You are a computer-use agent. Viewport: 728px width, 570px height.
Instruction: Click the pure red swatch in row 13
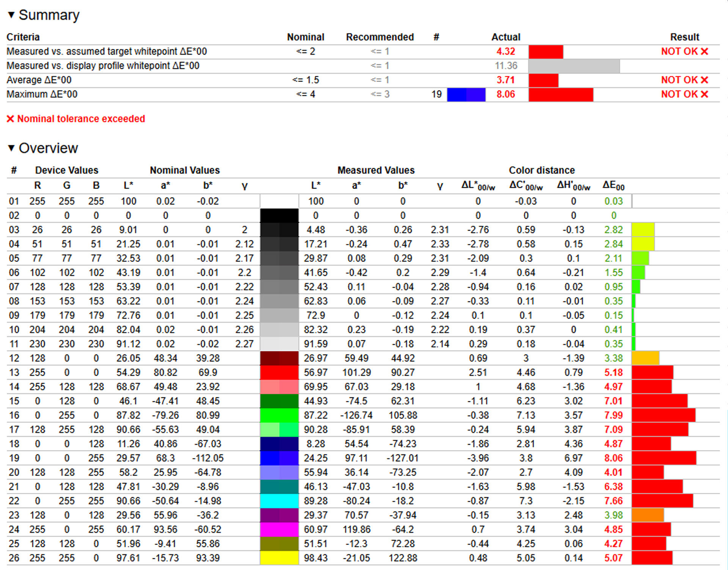pyautogui.click(x=279, y=373)
